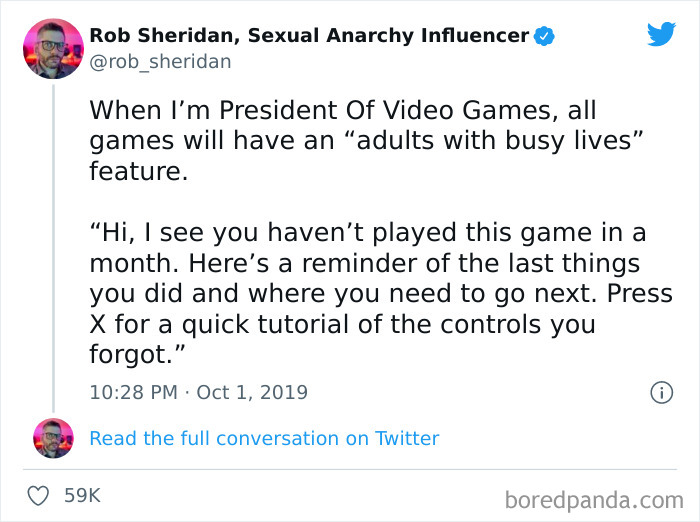Click the heart icon to like the tweet
This screenshot has width=700, height=522.
(x=40, y=495)
